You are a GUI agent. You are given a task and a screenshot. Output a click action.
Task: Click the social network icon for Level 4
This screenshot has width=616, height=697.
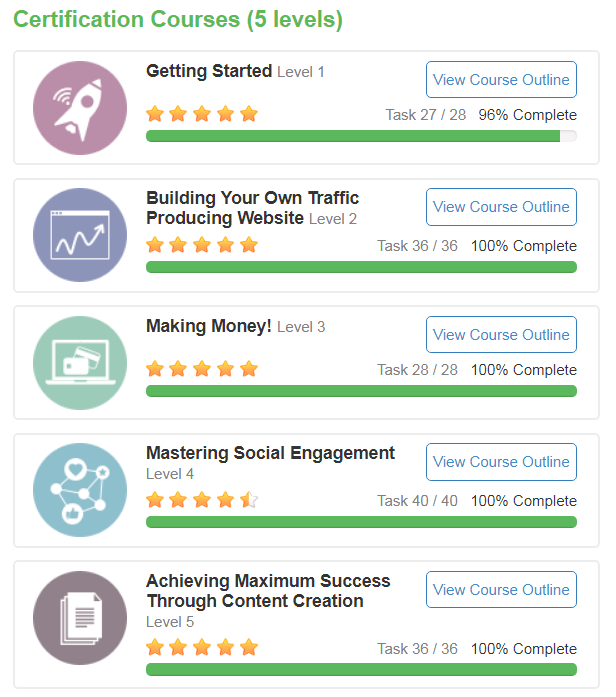coord(80,490)
